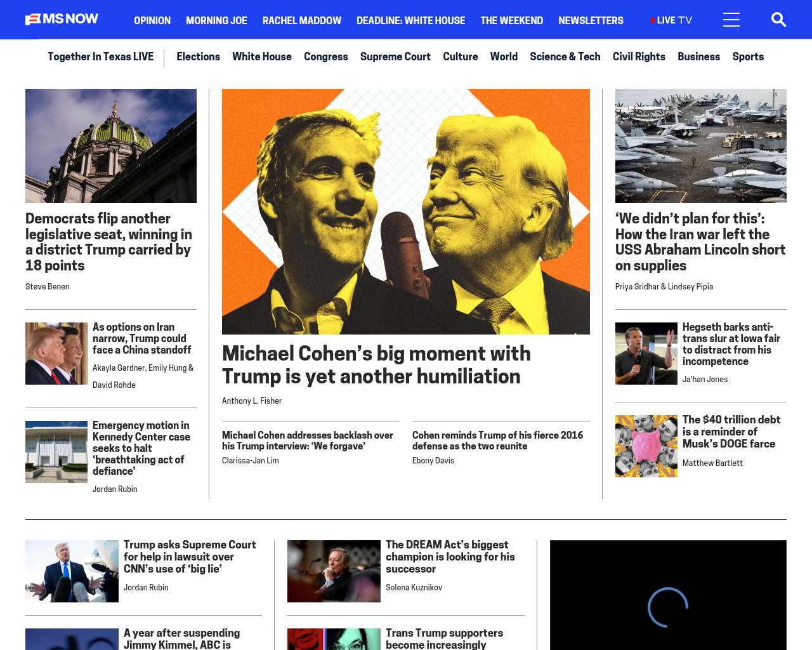This screenshot has width=812, height=650.
Task: Go to Newsletters page
Action: pyautogui.click(x=591, y=20)
